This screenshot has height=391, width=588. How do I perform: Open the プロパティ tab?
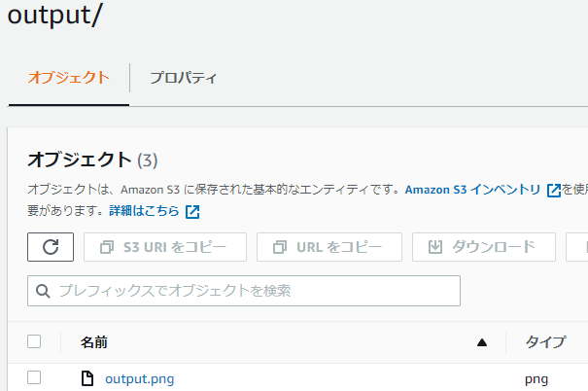pos(183,78)
